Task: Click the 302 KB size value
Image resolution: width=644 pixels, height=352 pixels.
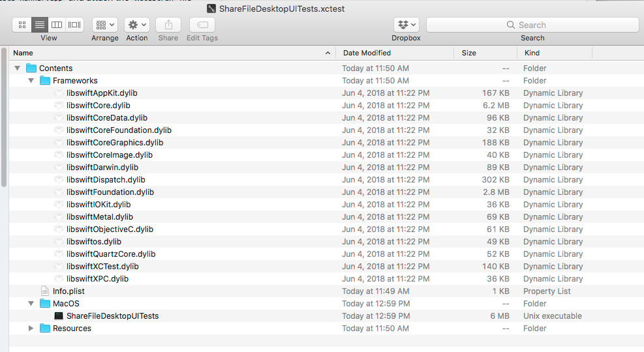Action: [495, 180]
